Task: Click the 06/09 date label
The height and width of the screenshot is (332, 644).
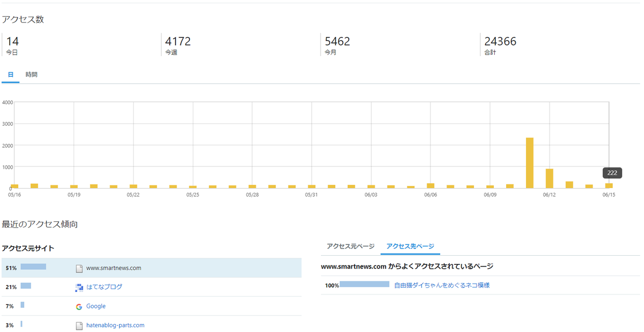Action: (490, 195)
